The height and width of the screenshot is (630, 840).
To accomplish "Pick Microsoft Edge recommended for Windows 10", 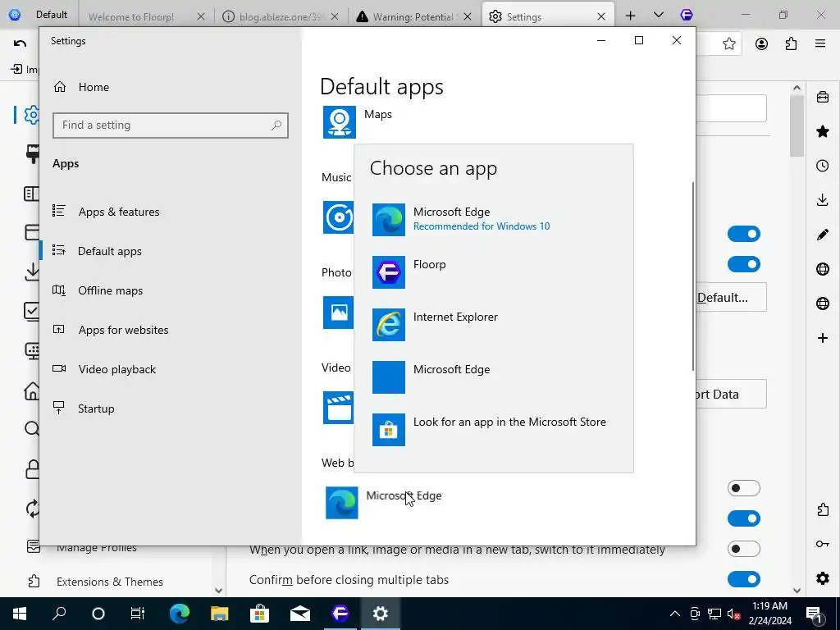I will coord(493,220).
